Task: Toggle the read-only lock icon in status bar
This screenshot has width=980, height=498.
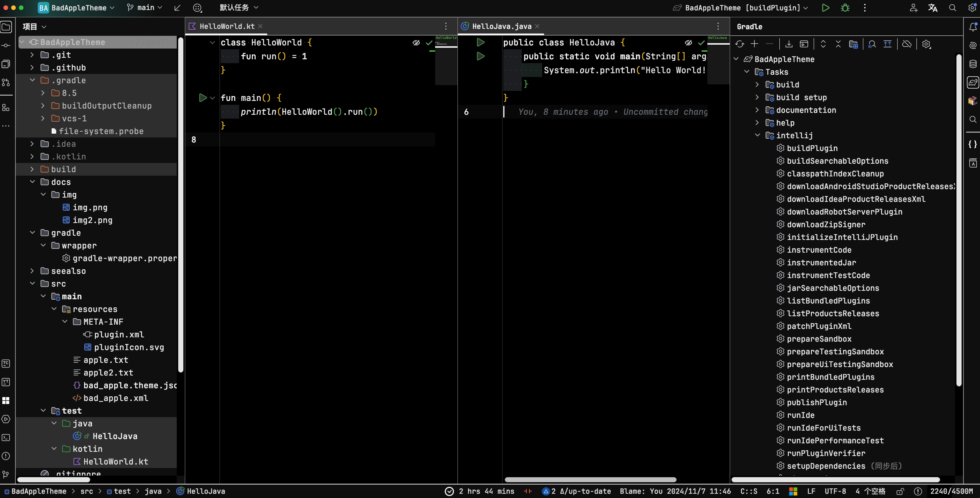Action: [x=900, y=491]
